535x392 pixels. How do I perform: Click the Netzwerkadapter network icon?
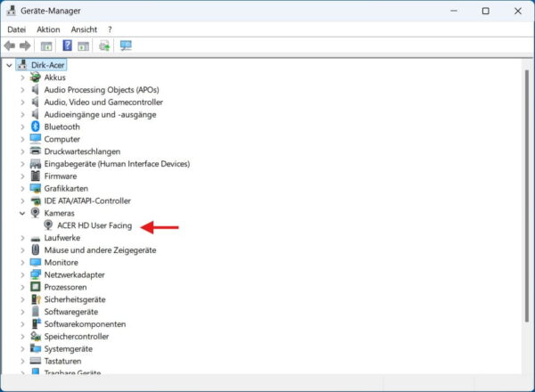35,274
